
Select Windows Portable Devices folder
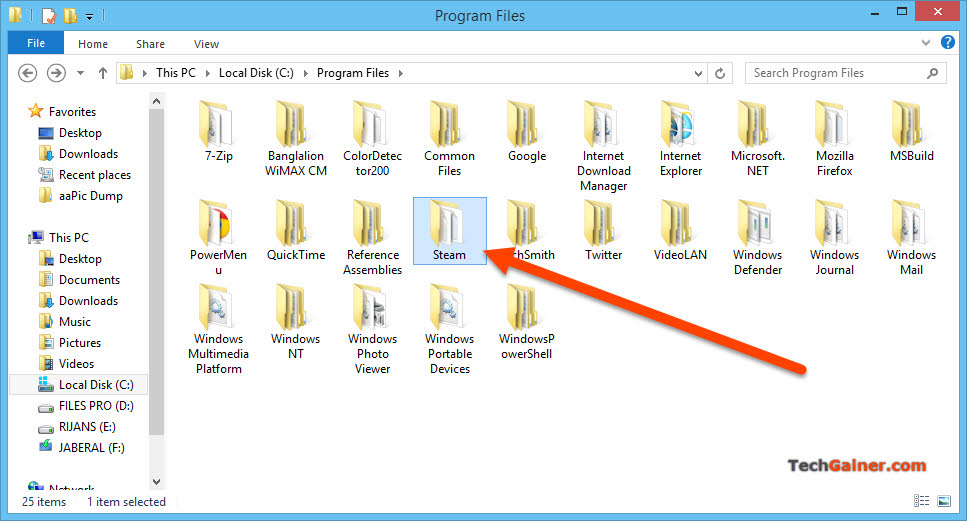pos(450,329)
